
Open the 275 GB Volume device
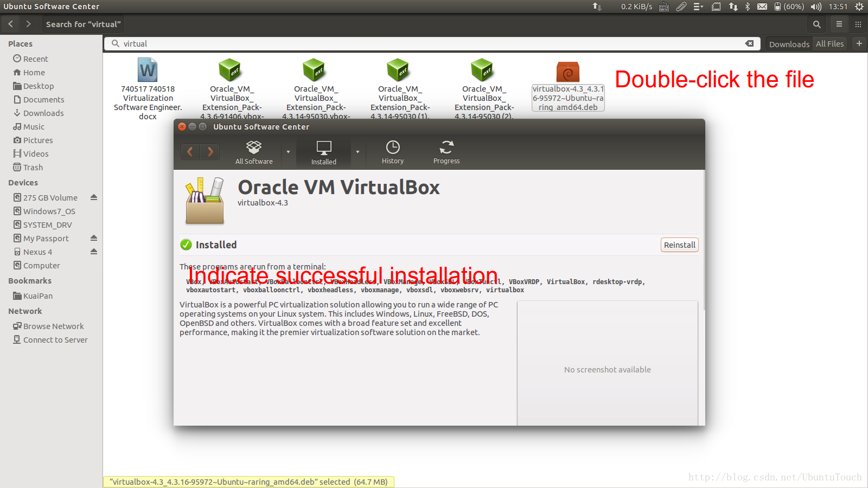click(x=50, y=197)
